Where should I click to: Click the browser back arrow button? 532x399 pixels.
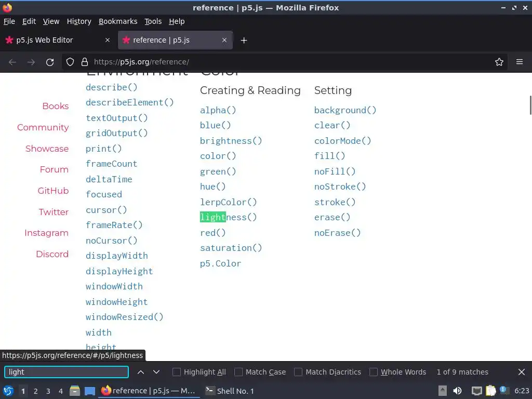(12, 62)
